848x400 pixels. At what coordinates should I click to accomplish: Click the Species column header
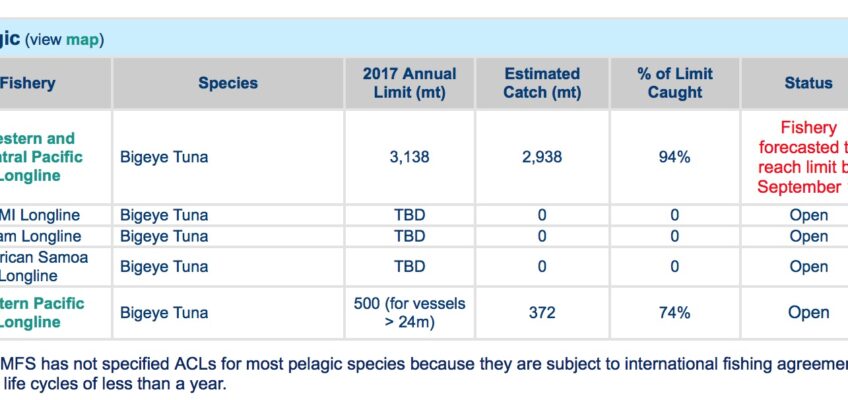click(x=228, y=83)
